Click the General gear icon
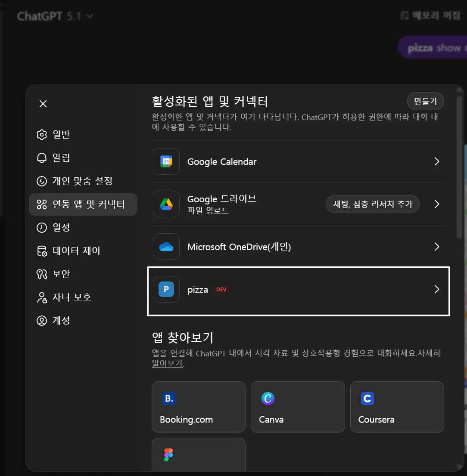The image size is (467, 476). (42, 134)
